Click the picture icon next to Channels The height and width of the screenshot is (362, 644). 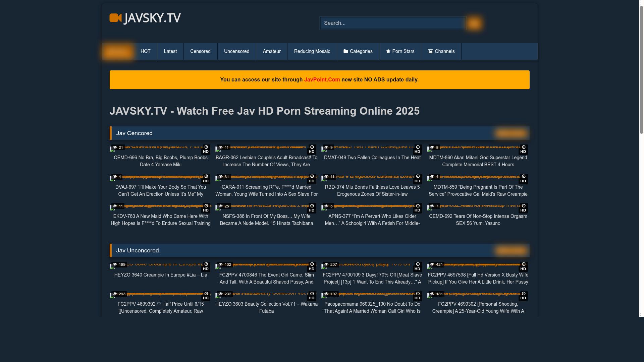point(430,51)
